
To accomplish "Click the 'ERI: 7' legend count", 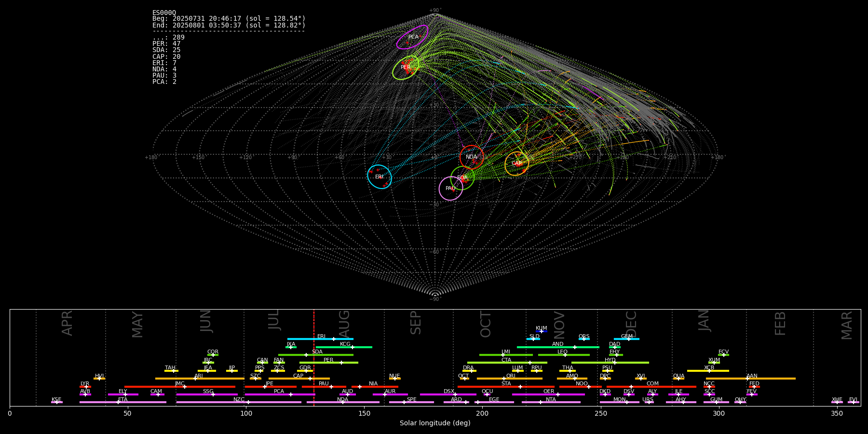I will click(x=164, y=63).
